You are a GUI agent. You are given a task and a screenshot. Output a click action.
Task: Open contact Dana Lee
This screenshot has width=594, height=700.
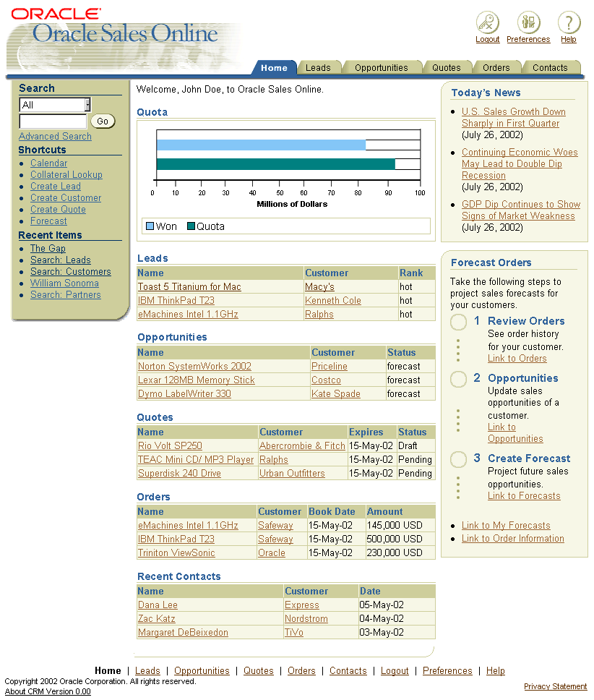click(x=158, y=605)
